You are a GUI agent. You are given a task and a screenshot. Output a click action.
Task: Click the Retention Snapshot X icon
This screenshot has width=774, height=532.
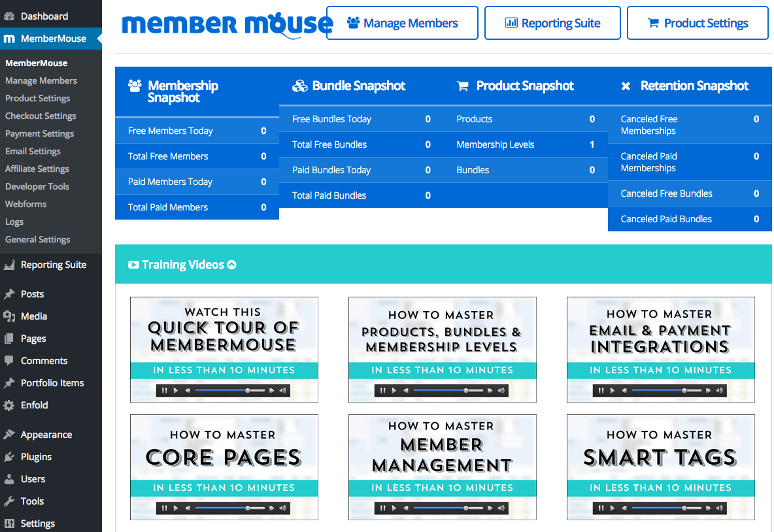(626, 86)
